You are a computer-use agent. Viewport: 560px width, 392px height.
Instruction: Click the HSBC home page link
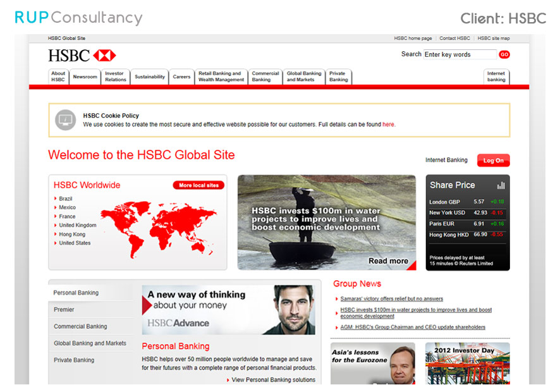pyautogui.click(x=413, y=38)
